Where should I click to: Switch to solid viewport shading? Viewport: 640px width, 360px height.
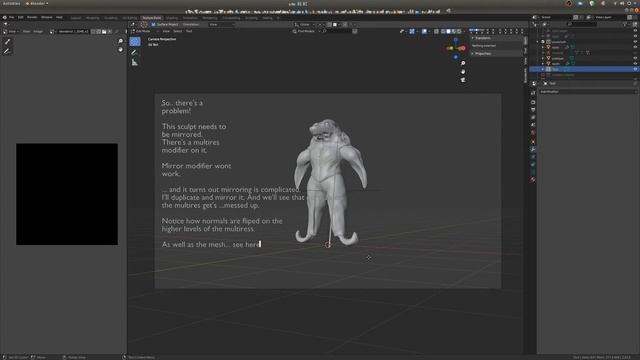448,31
